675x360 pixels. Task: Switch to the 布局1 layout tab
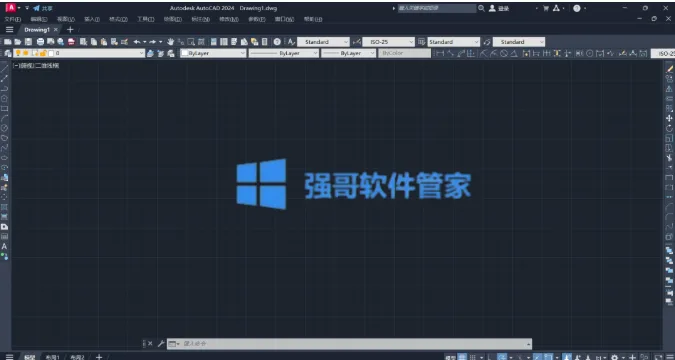(53, 357)
